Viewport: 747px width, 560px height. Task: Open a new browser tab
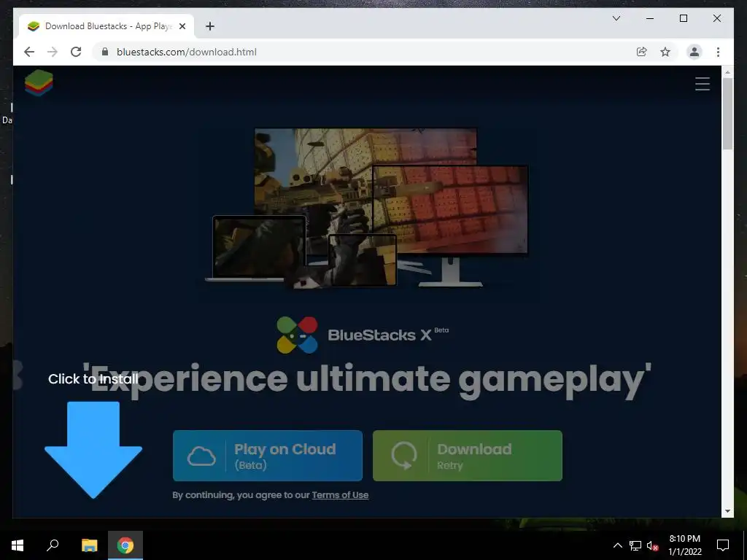tap(210, 26)
